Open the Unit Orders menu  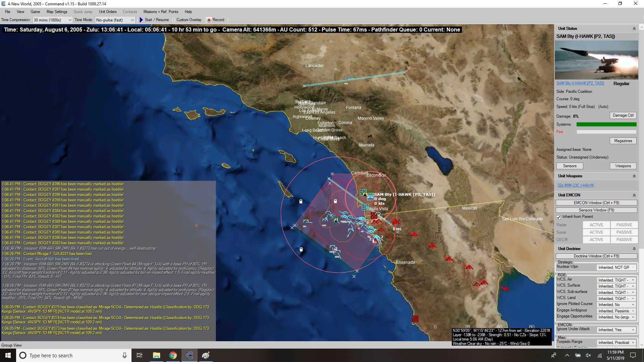pyautogui.click(x=107, y=12)
